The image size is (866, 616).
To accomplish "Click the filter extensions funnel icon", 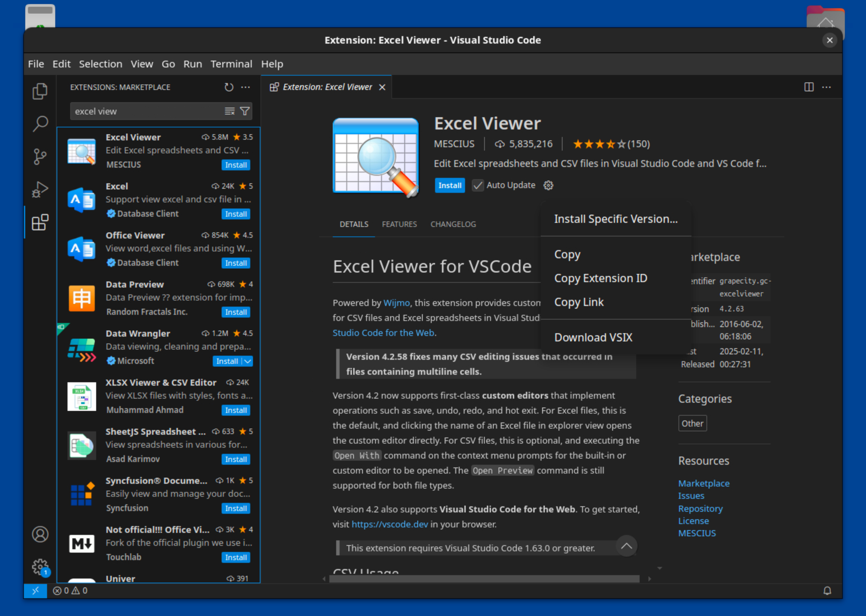I will [x=245, y=111].
